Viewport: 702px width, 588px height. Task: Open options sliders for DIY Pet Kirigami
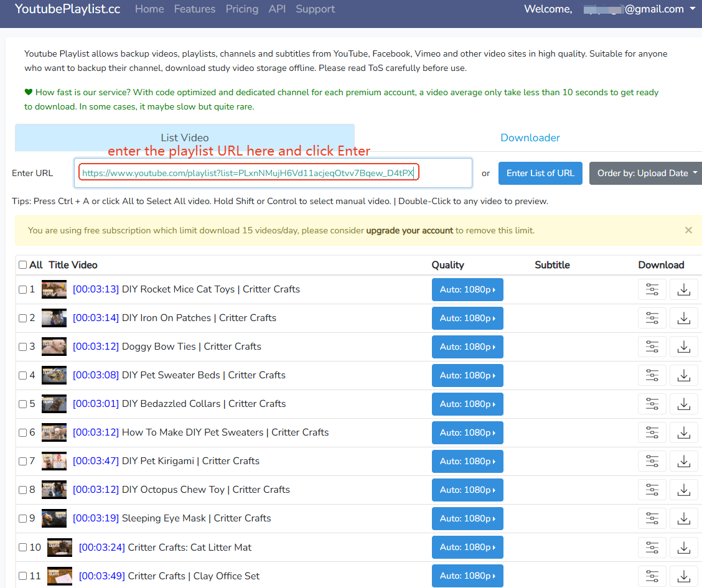tap(652, 461)
